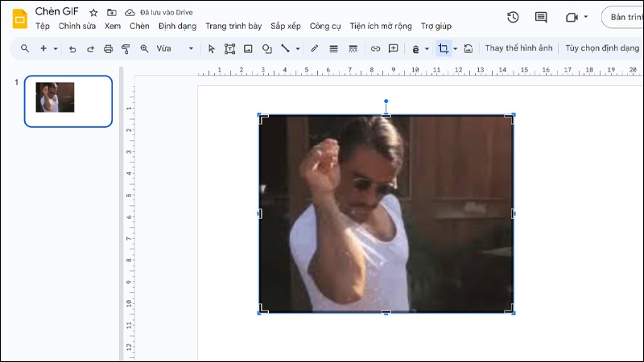Click the Chèn GIF title field
Image resolution: width=644 pixels, height=362 pixels.
tap(56, 11)
